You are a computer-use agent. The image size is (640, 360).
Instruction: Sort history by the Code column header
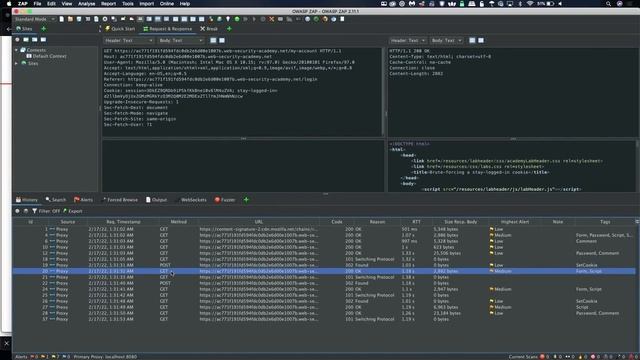click(x=337, y=222)
